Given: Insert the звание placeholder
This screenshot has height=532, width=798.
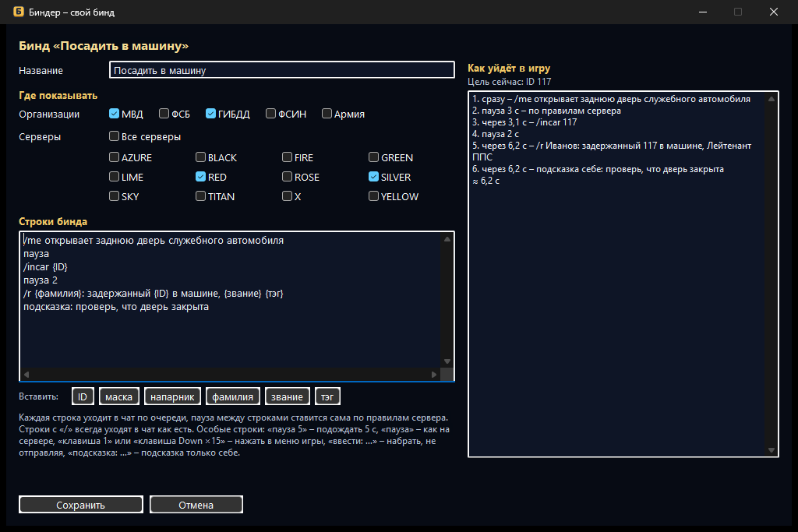Looking at the screenshot, I should click(287, 396).
